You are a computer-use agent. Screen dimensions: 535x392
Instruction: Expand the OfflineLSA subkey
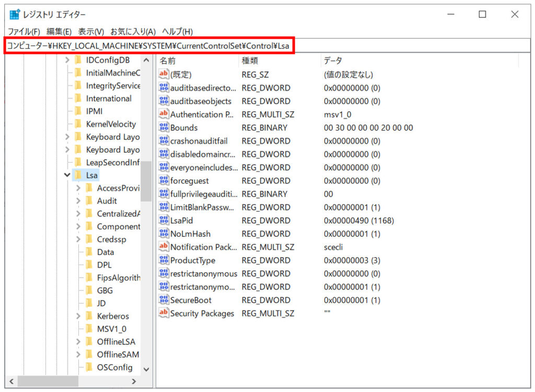pyautogui.click(x=78, y=342)
